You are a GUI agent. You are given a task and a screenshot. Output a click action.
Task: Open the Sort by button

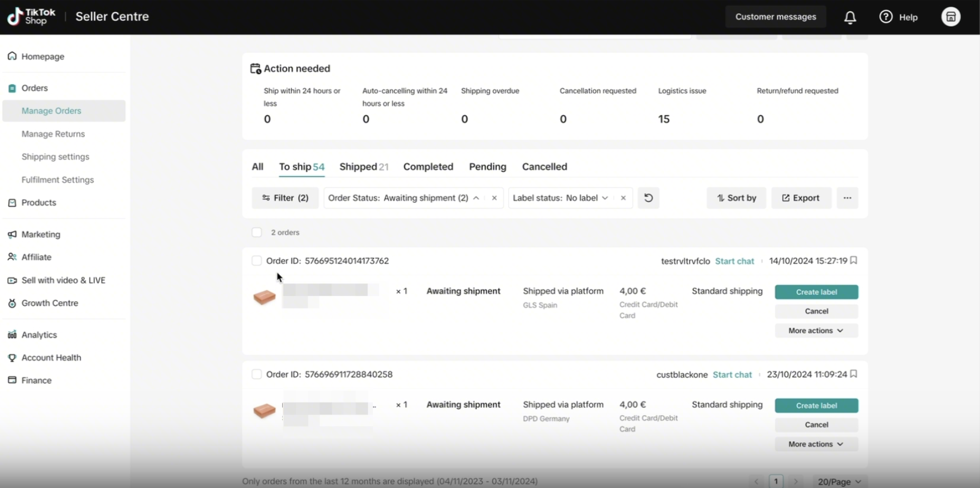pyautogui.click(x=736, y=198)
